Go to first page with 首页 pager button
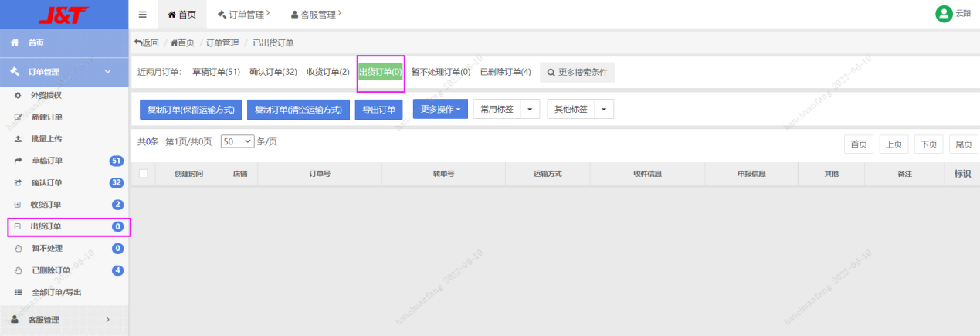 coord(859,144)
